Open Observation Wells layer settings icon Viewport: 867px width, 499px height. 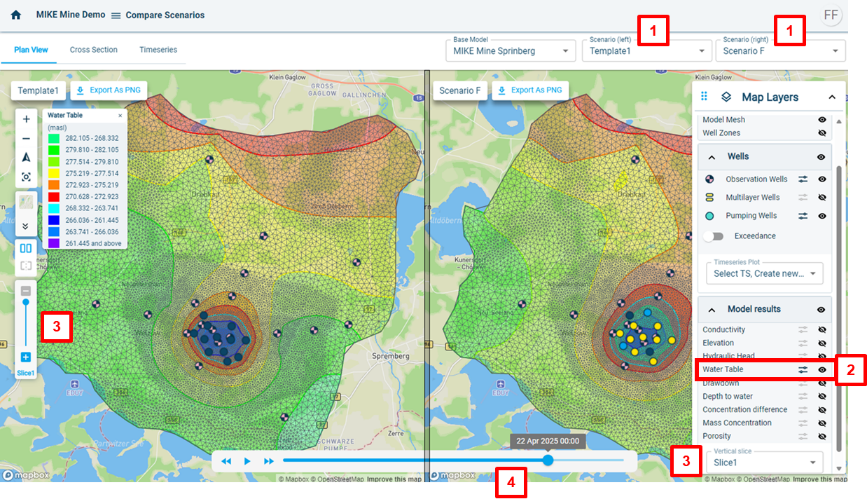(802, 179)
